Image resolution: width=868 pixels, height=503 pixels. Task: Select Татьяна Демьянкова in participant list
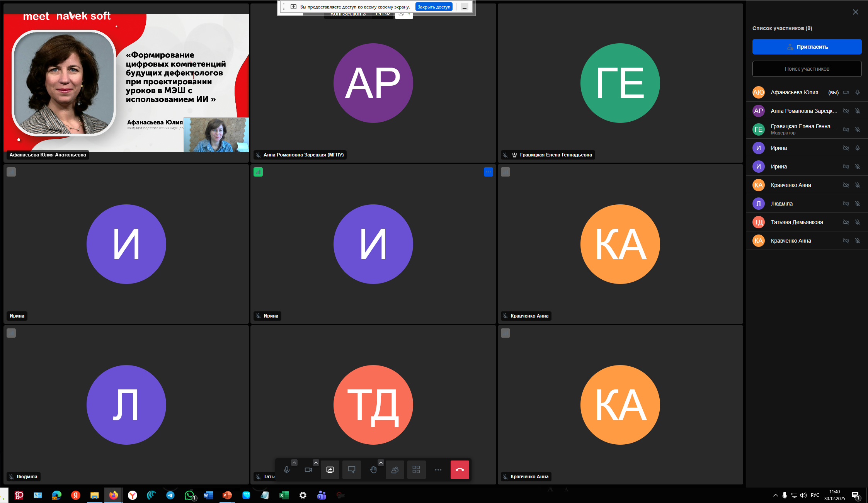pyautogui.click(x=797, y=222)
